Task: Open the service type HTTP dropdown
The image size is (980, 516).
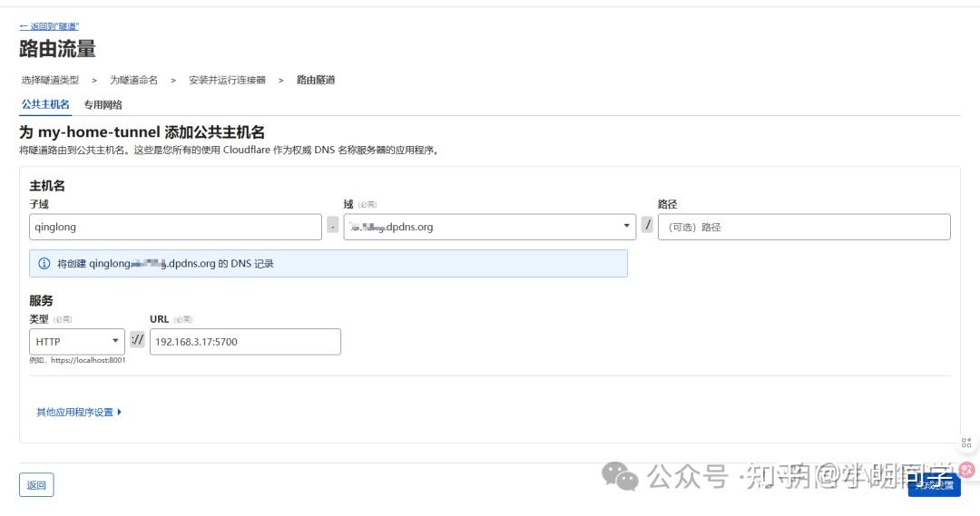Action: coord(77,342)
